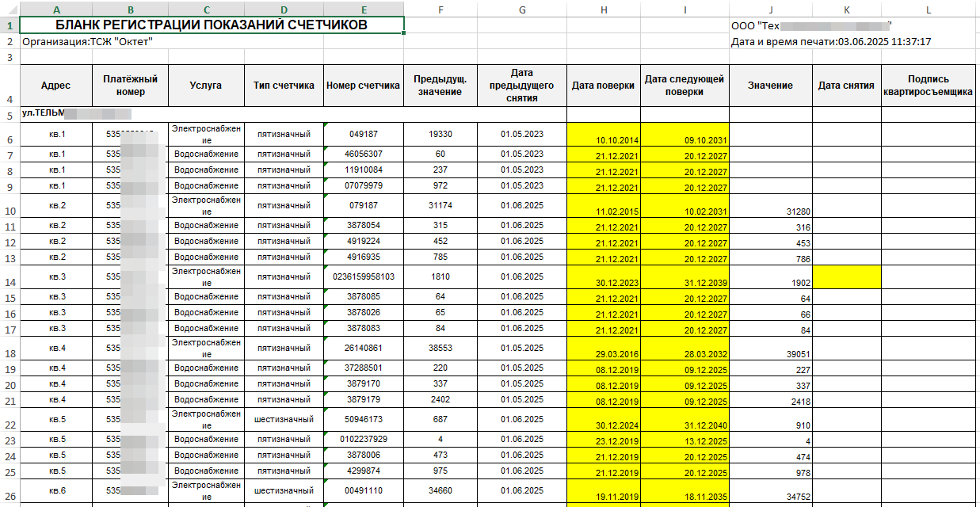980x507 pixels.
Task: Click meter number 00491110
Action: click(x=364, y=490)
